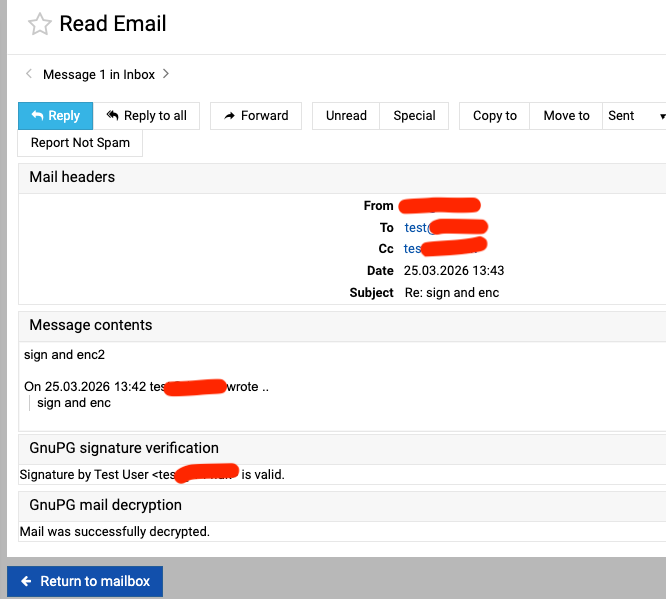Click the GnuPG mail decryption heading
666x599 pixels.
click(106, 505)
